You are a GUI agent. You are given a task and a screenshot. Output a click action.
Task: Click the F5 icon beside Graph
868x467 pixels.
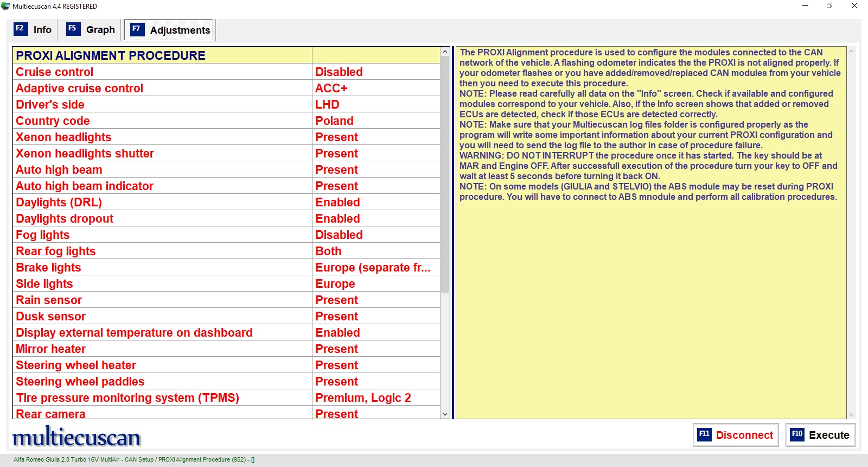(73, 29)
